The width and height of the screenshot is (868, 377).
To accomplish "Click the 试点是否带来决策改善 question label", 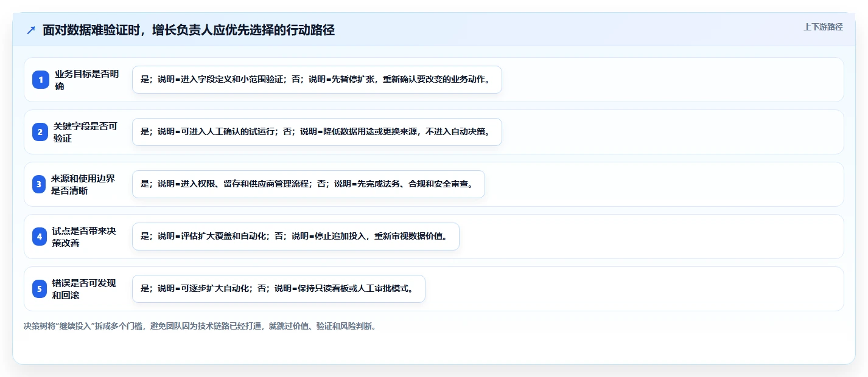I will click(84, 237).
